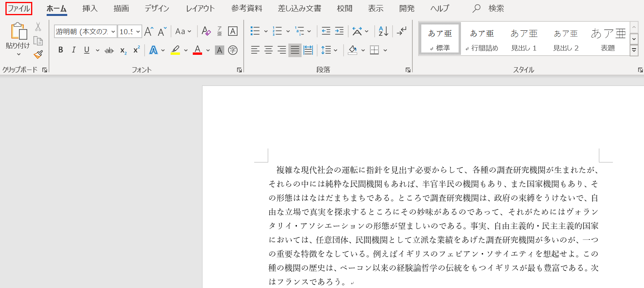This screenshot has height=288, width=644.
Task: Select the Format Painter brush icon
Action: pyautogui.click(x=38, y=54)
